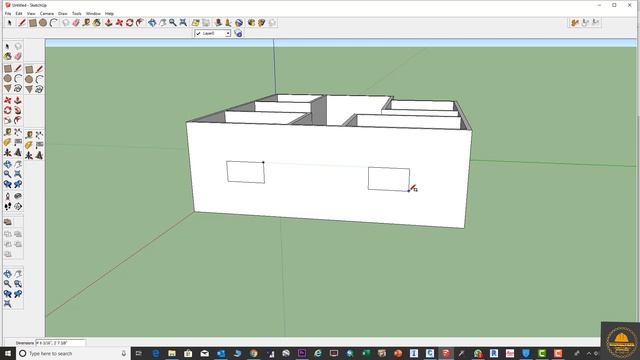Click the taskbar search box
Screen dimensions: 640x360
(x=73, y=353)
